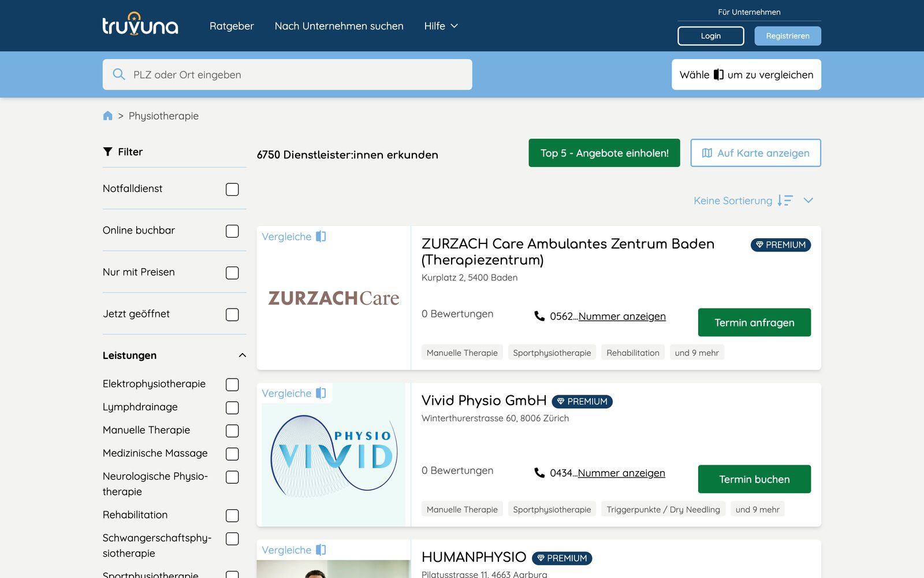Open the Ratgeber menu item
The image size is (924, 578).
[232, 26]
